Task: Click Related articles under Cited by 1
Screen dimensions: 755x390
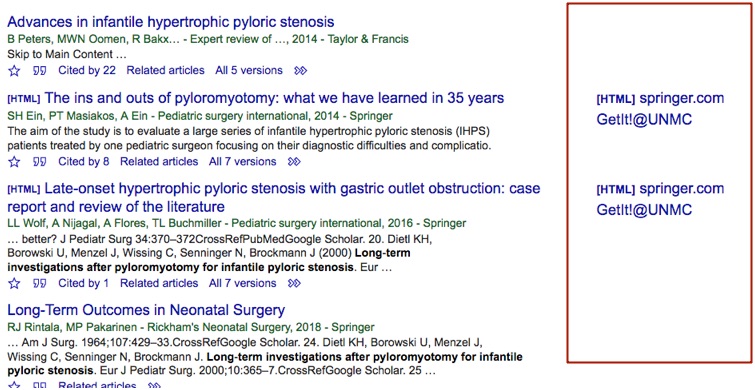Action: (x=159, y=283)
